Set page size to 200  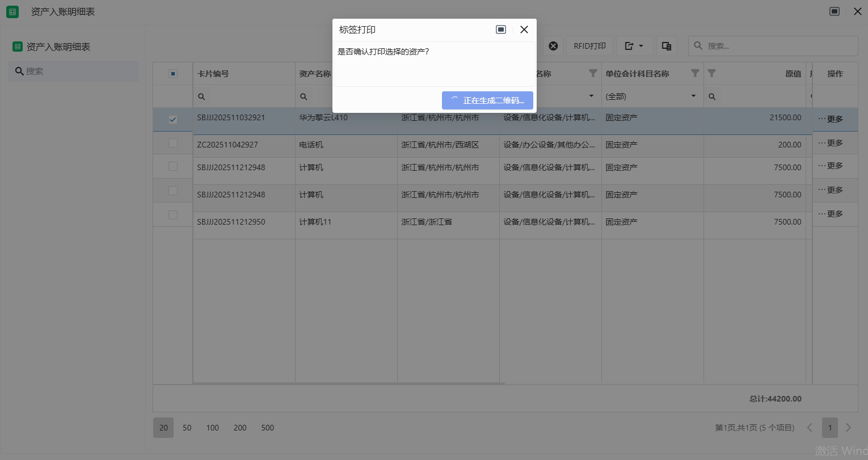240,428
